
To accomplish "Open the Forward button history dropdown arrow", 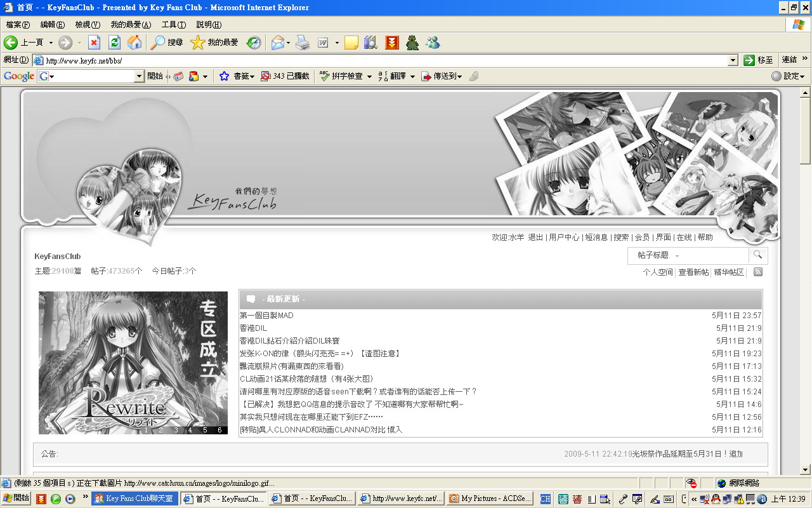I will point(79,43).
